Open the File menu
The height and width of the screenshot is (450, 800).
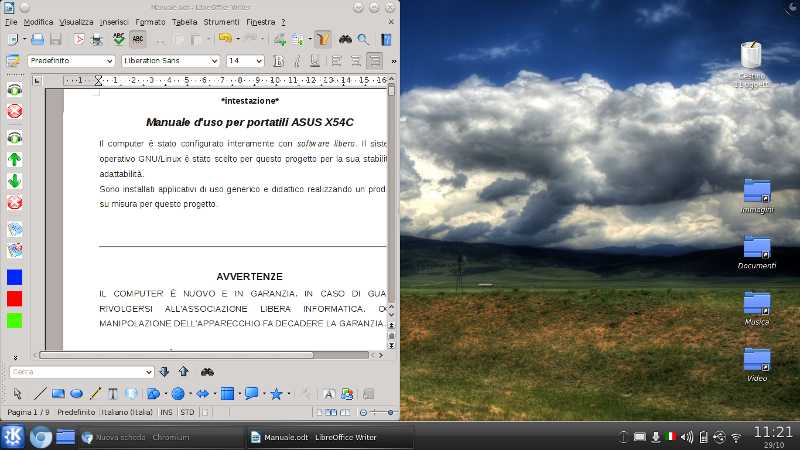11,22
